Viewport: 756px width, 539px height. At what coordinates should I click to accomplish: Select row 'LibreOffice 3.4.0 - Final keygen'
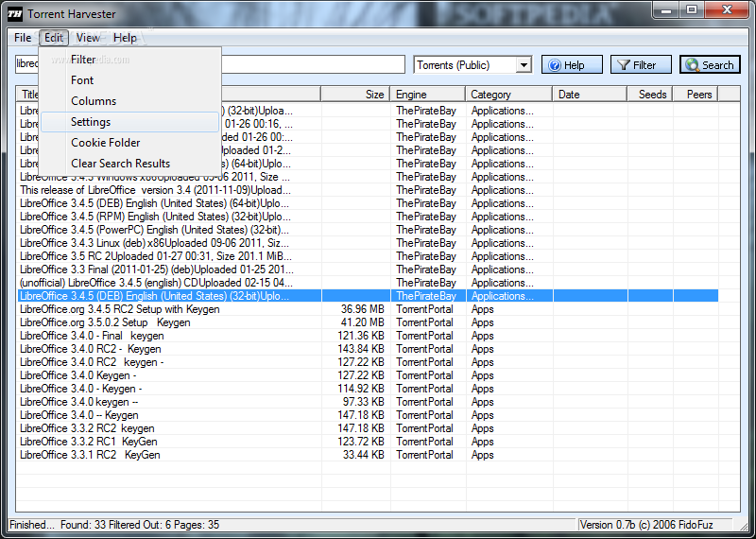368,336
